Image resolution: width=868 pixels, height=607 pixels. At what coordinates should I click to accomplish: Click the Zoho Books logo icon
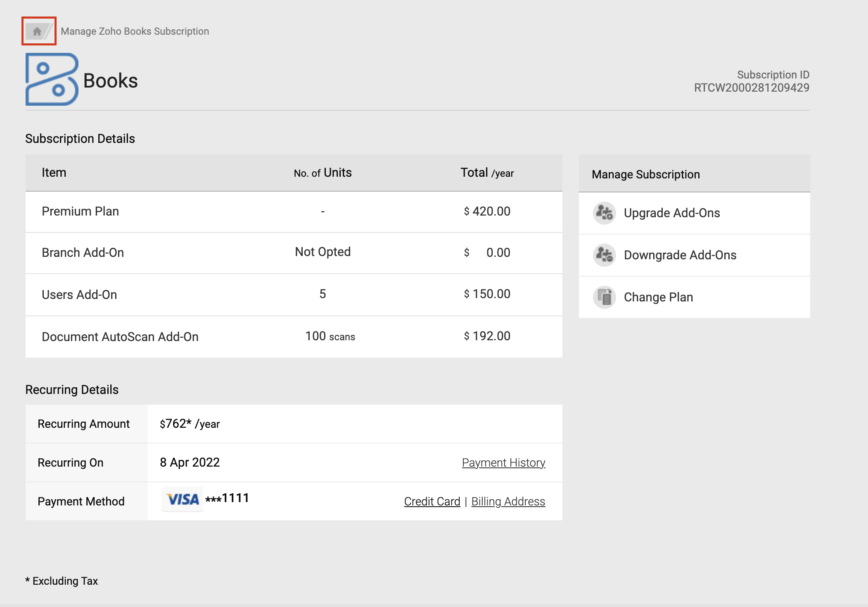(x=52, y=79)
